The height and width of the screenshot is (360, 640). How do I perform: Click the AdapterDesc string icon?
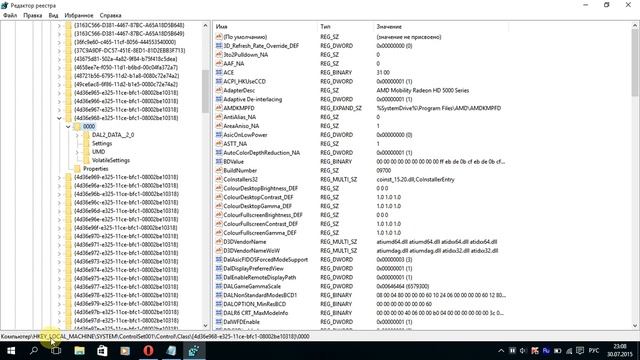(219, 90)
